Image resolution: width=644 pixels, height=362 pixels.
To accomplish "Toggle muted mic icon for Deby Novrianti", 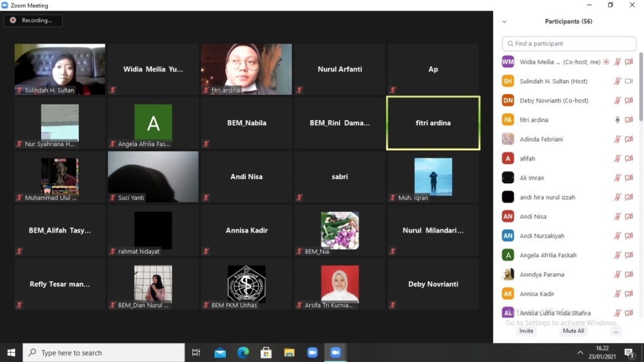I will tap(617, 101).
